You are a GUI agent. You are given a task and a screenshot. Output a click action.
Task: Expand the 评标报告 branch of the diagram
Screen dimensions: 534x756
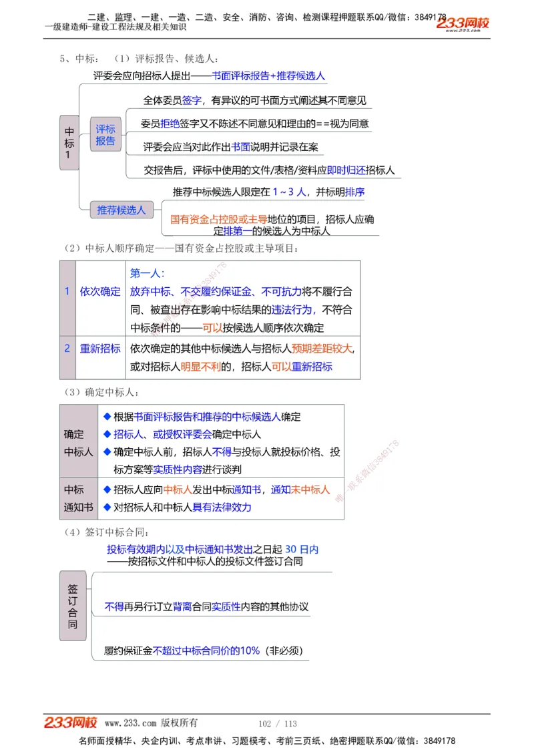tap(105, 135)
